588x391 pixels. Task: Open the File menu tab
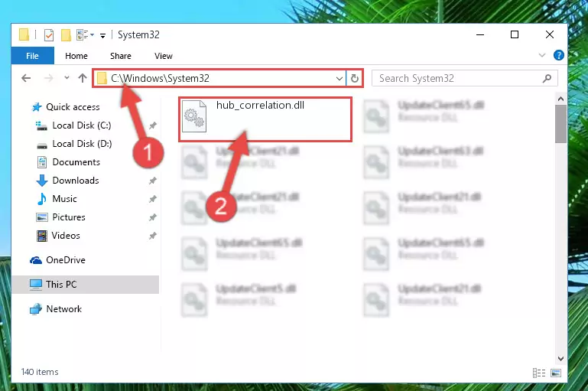32,56
